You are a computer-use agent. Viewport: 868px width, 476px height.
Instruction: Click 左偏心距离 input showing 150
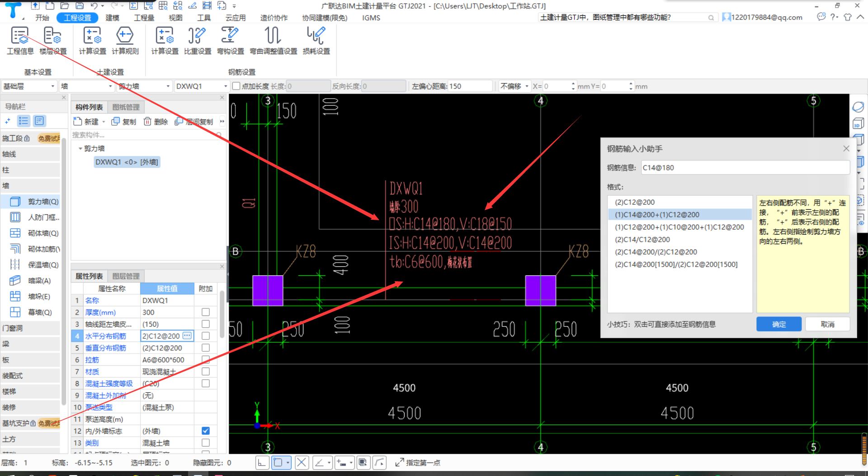(x=469, y=86)
